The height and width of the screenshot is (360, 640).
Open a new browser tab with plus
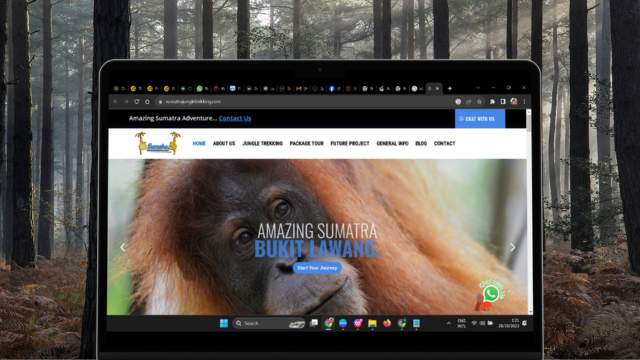coord(450,88)
